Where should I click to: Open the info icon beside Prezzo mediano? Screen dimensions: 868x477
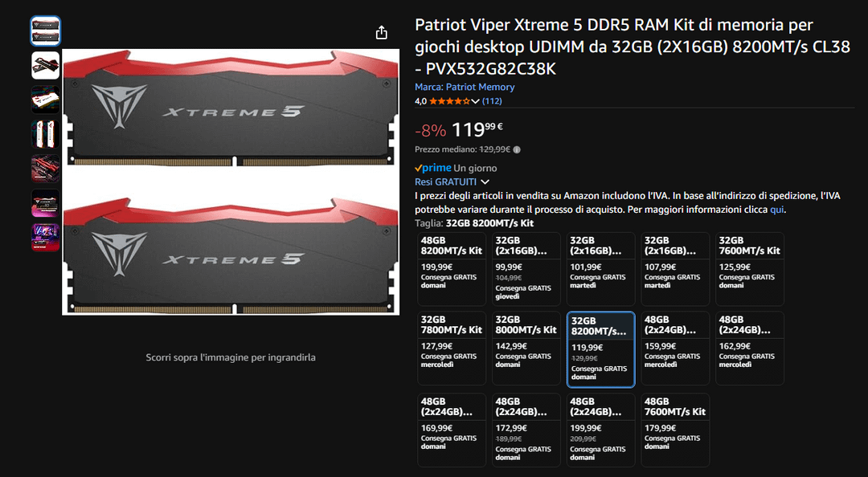coord(517,149)
